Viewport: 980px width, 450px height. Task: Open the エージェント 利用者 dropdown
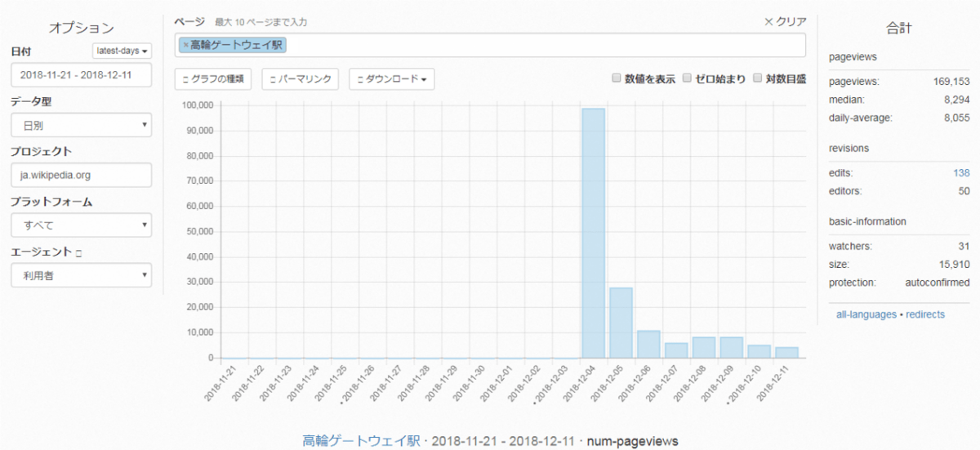click(82, 275)
